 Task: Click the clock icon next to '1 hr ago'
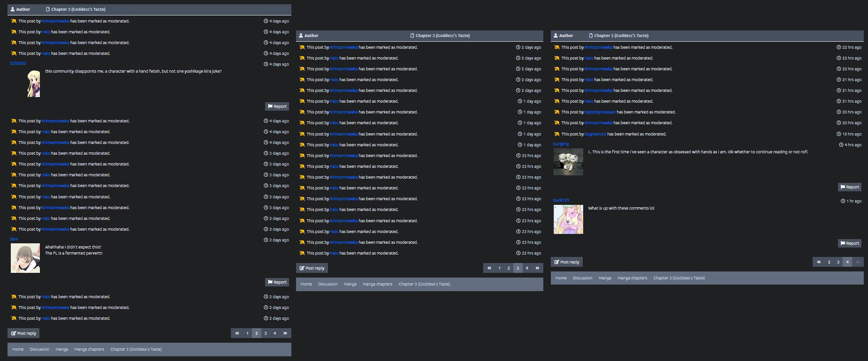pos(843,201)
